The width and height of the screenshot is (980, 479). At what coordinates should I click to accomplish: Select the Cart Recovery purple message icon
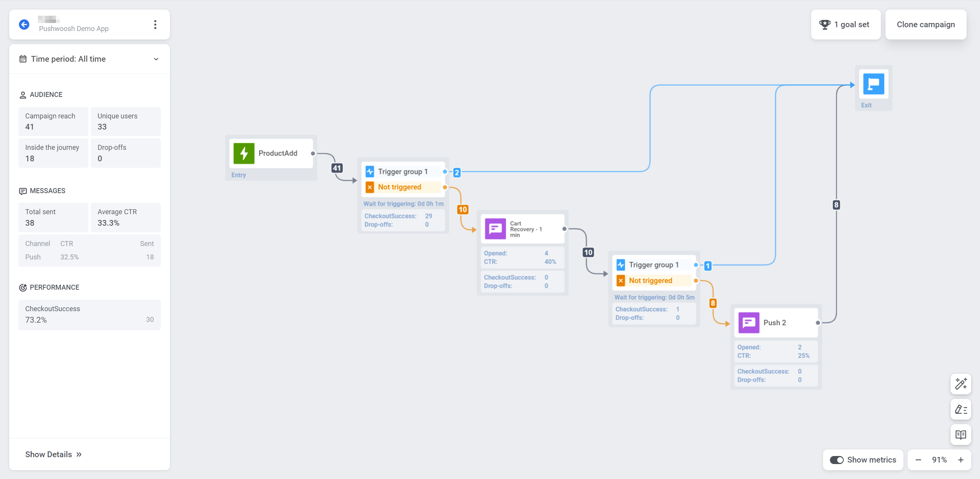(x=495, y=229)
